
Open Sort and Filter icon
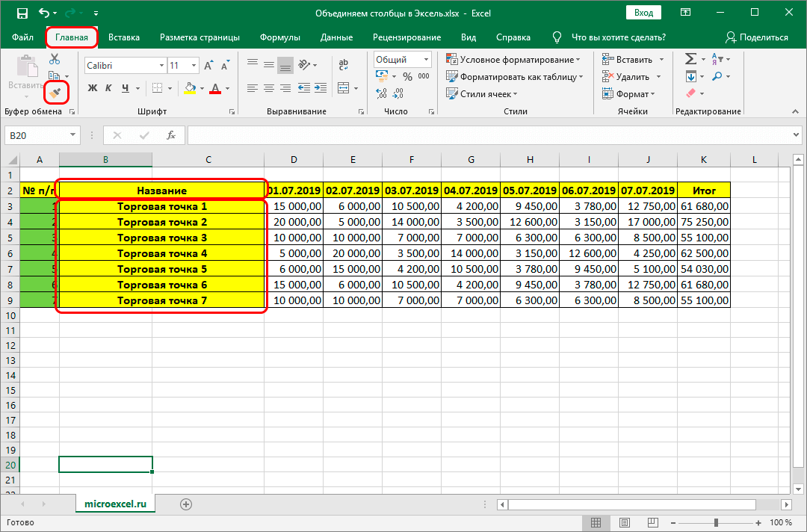point(717,58)
